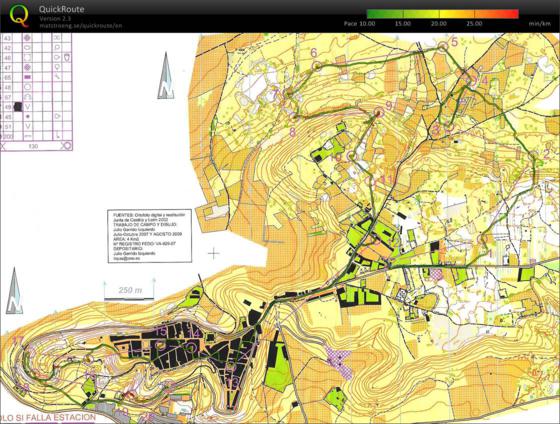560x424 pixels.
Task: Click the FUENTES map credits text box
Action: pyautogui.click(x=150, y=236)
